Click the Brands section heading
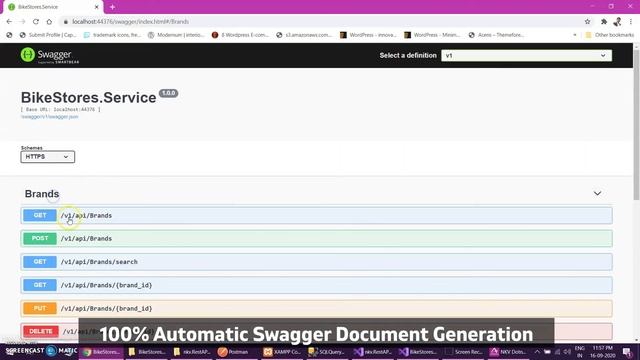Screen dimensions: 640x360 pyautogui.click(x=42, y=194)
